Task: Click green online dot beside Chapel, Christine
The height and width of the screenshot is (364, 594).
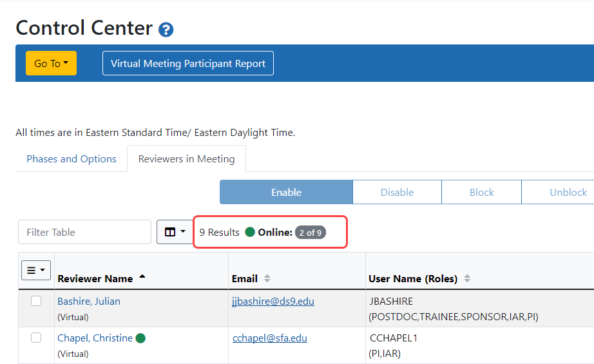Action: [x=140, y=338]
